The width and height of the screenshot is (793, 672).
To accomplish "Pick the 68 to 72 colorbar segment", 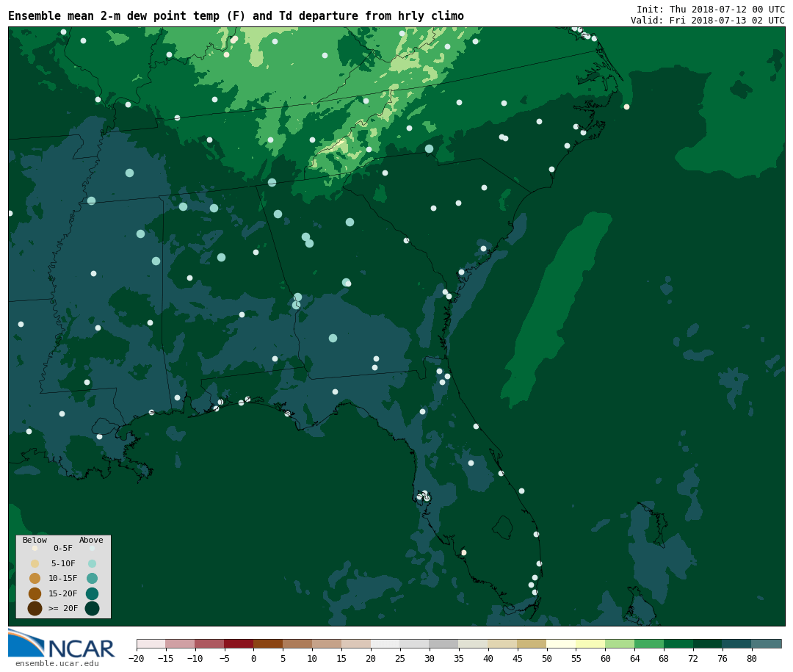I will click(x=678, y=643).
